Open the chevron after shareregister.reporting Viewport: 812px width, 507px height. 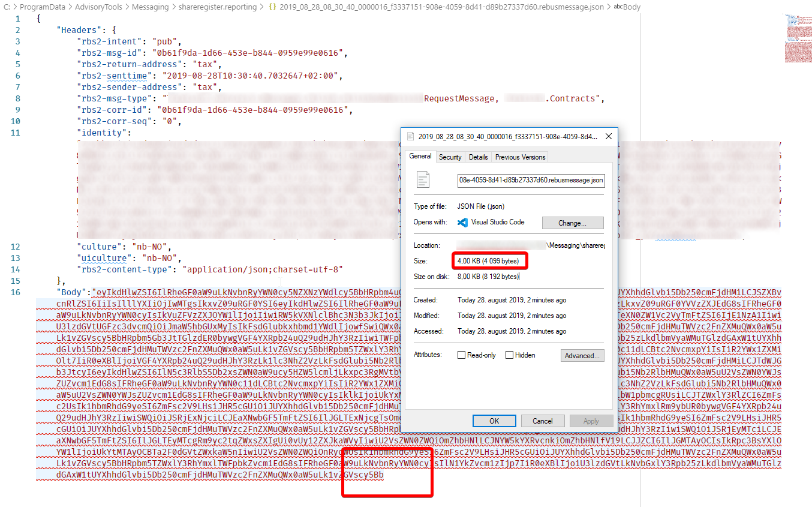[x=261, y=7]
